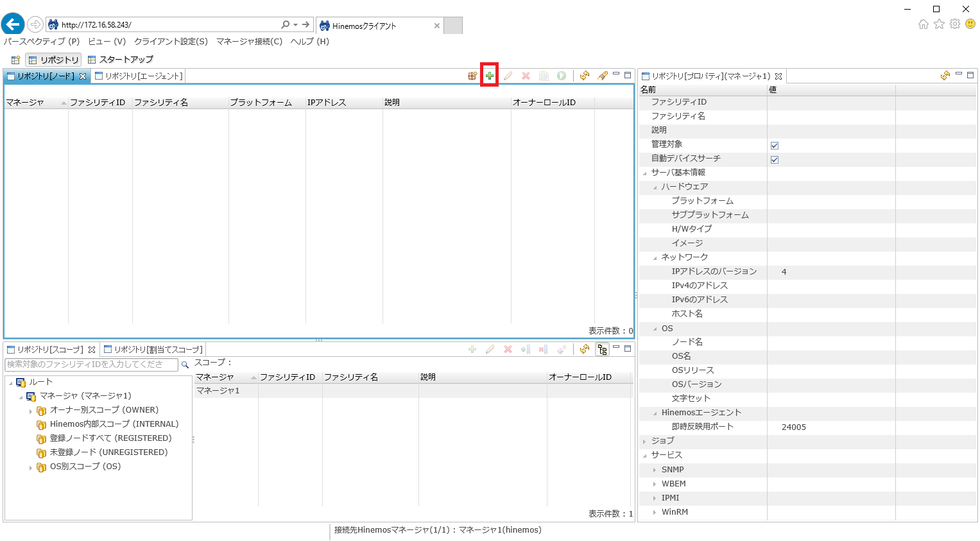Open the パースペクティブ (P) menu
Viewport: 980px width, 541px height.
(x=42, y=42)
